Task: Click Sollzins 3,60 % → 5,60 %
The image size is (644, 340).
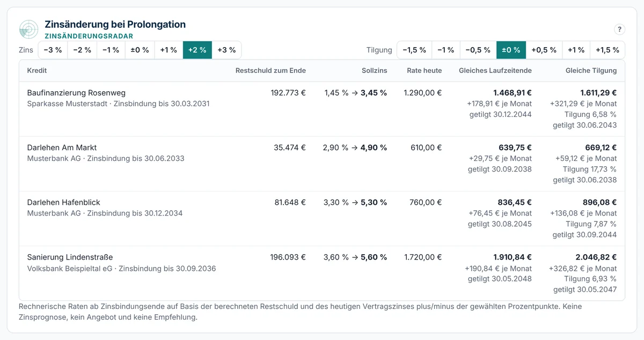Action: click(355, 257)
